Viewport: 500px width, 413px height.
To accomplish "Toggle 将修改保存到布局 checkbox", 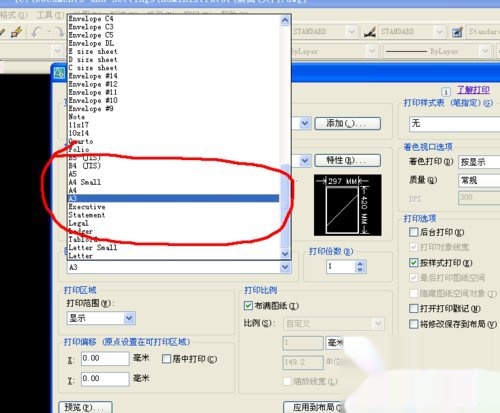I will click(413, 324).
